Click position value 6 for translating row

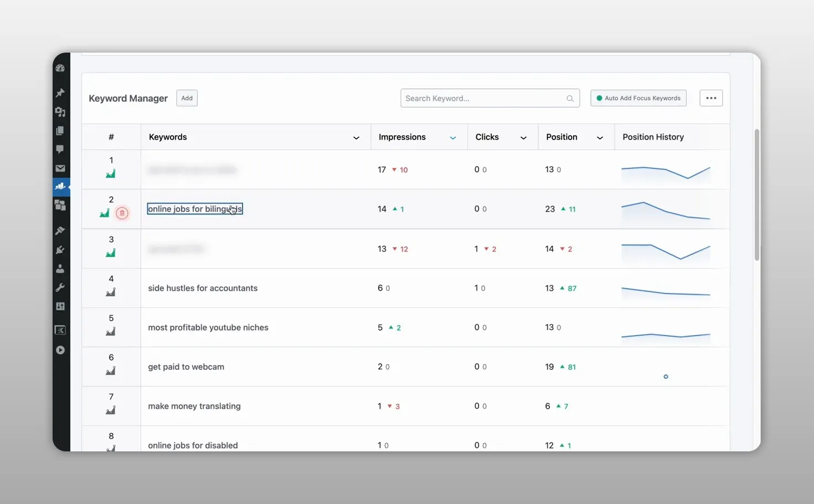548,406
